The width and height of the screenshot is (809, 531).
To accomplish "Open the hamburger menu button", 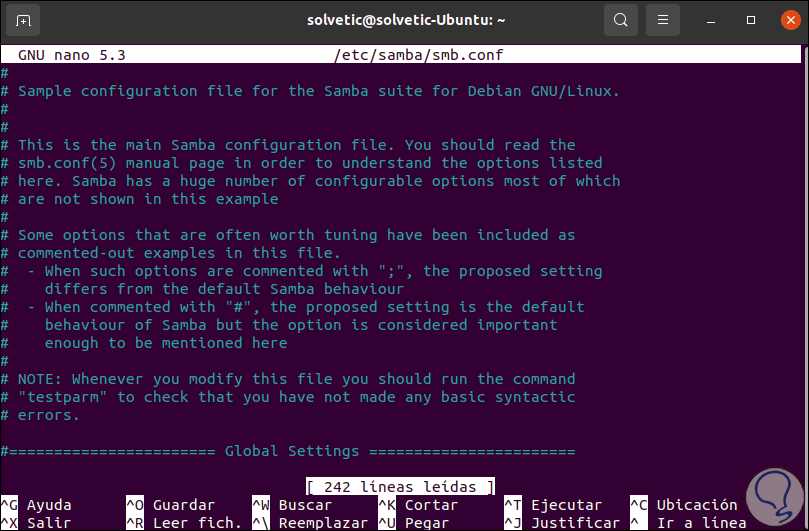I will coord(662,20).
